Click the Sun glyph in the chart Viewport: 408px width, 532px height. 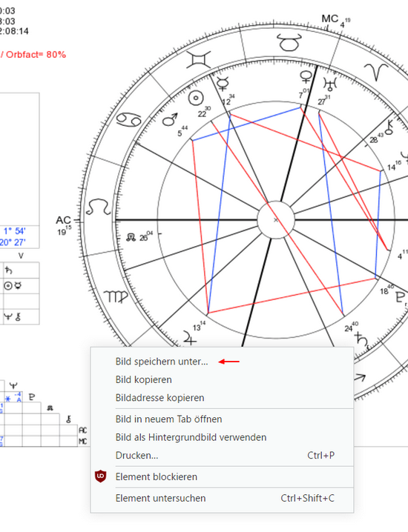(196, 98)
